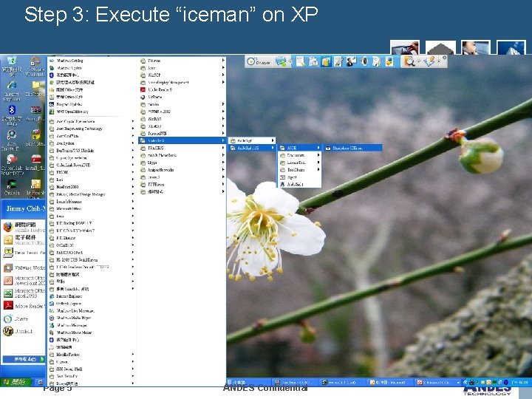Open Microsoft Office folder in programs menu

[92, 208]
